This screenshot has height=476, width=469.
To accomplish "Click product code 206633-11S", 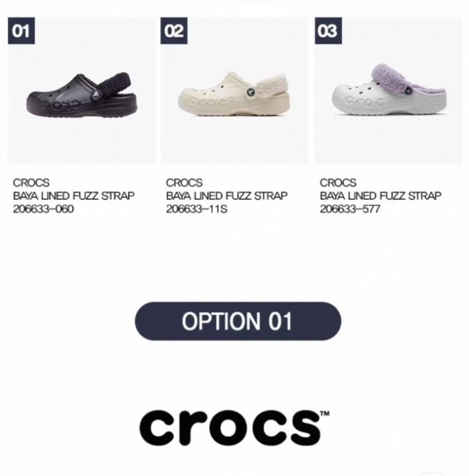I will click(196, 209).
